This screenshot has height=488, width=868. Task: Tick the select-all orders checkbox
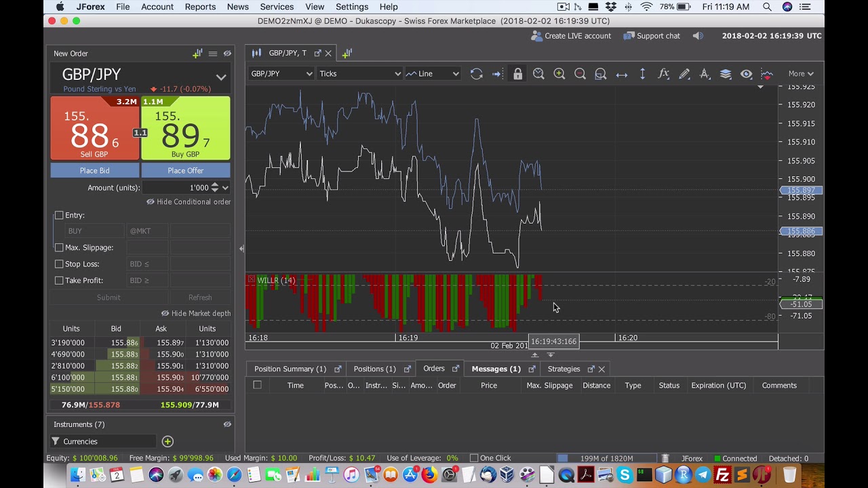(x=257, y=386)
